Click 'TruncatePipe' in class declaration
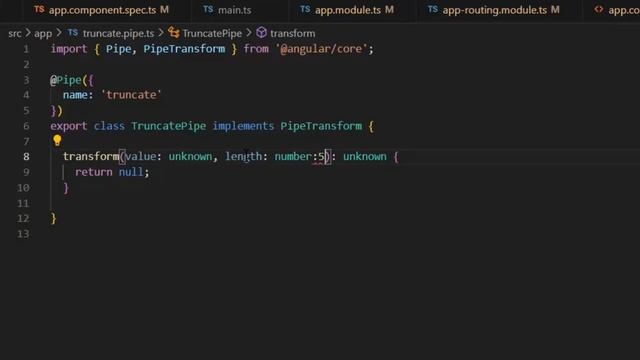The height and width of the screenshot is (360, 640). [169, 126]
